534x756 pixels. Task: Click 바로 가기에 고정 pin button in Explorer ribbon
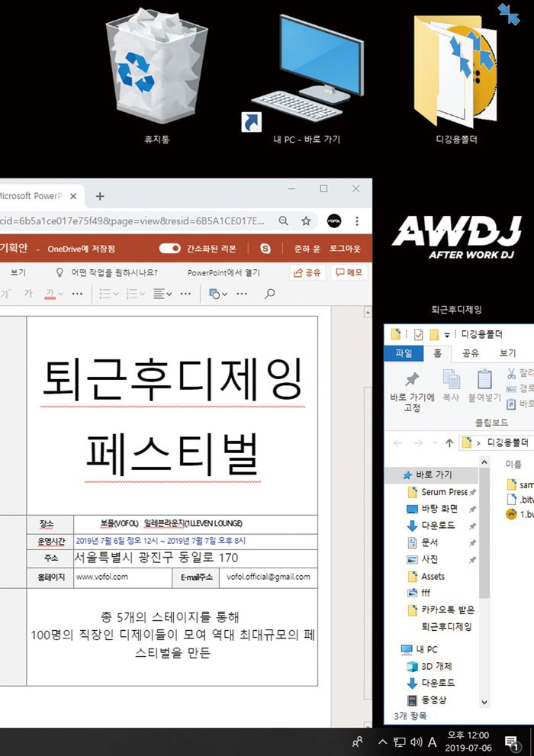coord(412,391)
